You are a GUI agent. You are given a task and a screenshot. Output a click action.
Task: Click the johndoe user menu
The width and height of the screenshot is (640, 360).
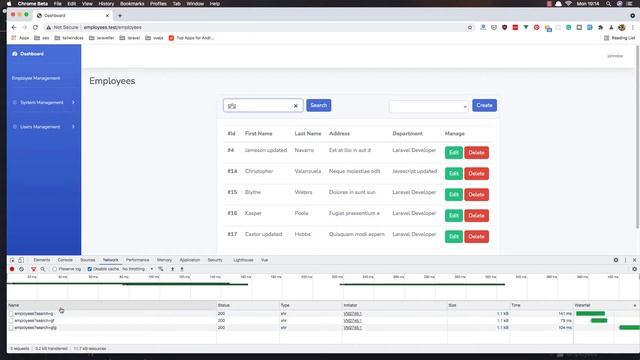(x=615, y=56)
